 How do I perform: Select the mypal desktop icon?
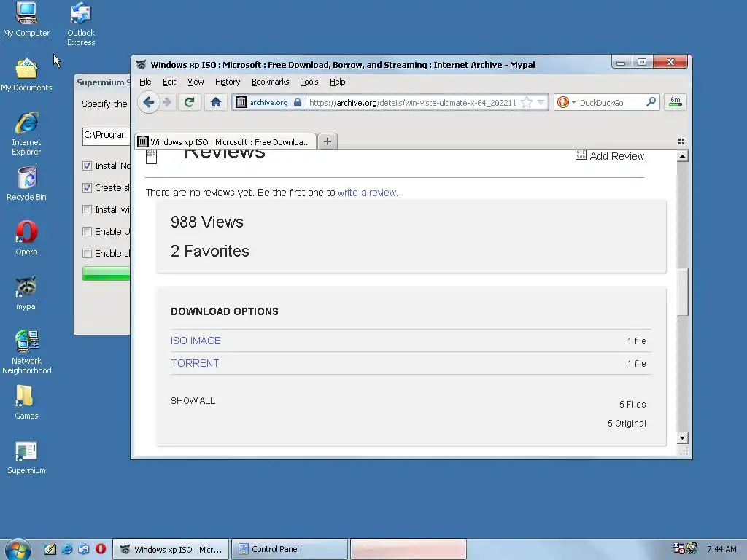pyautogui.click(x=26, y=293)
